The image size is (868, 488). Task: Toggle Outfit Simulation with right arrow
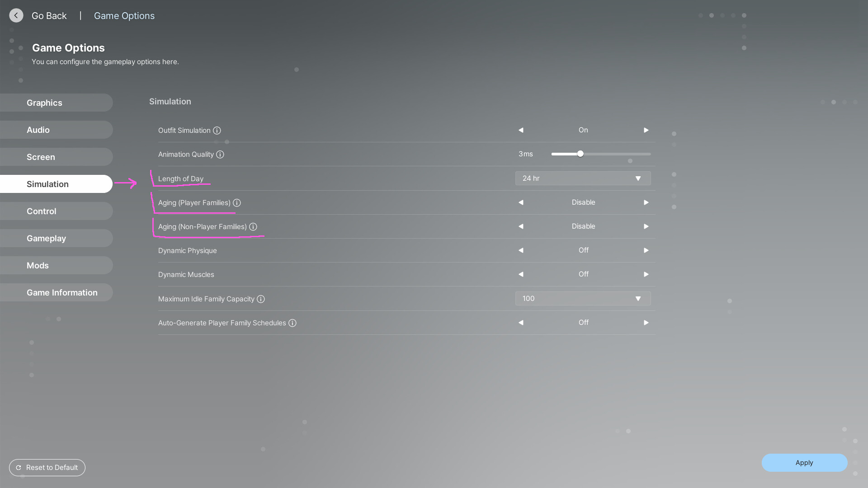pos(646,130)
